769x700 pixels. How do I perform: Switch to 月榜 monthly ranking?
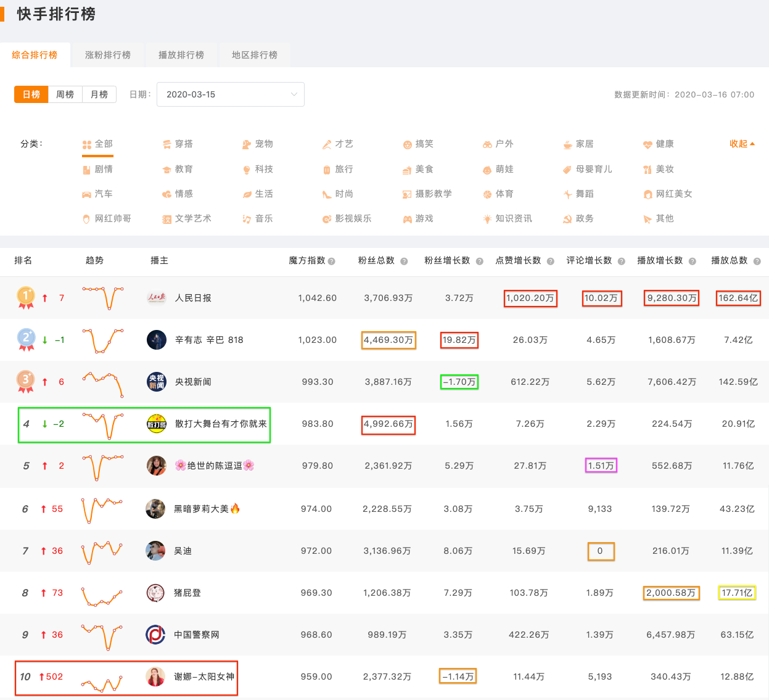pyautogui.click(x=99, y=94)
